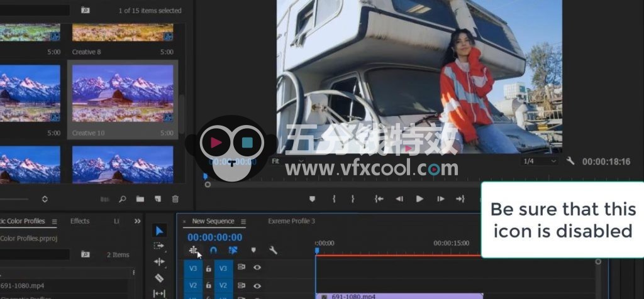Click Clear trash icon
Screen dimensions: 644x299
pos(175,199)
